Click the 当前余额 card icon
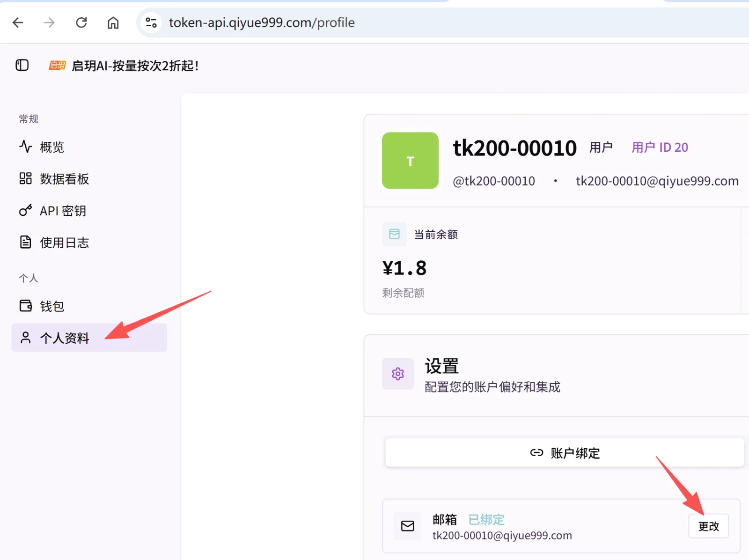The width and height of the screenshot is (749, 560). pyautogui.click(x=394, y=234)
